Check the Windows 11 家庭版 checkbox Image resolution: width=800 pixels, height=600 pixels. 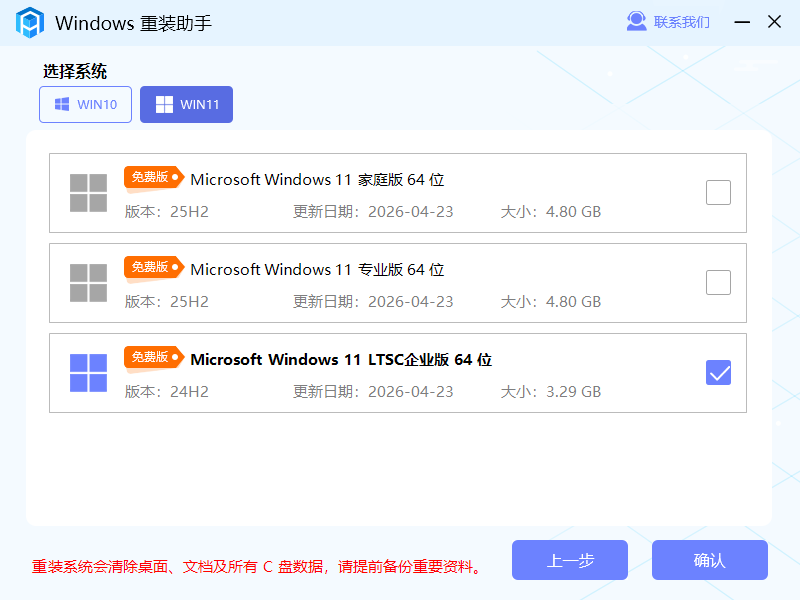tap(718, 192)
